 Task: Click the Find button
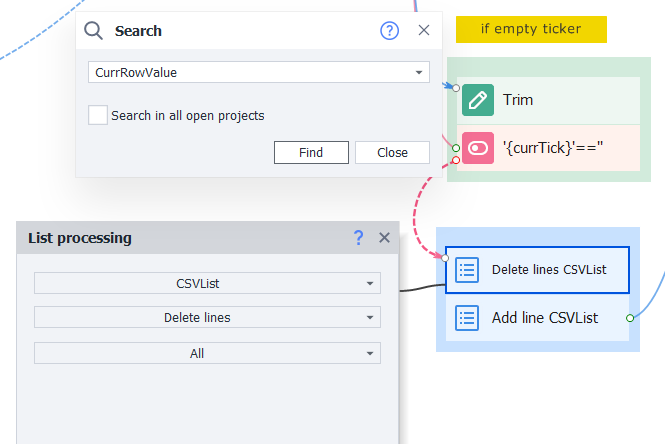[311, 153]
